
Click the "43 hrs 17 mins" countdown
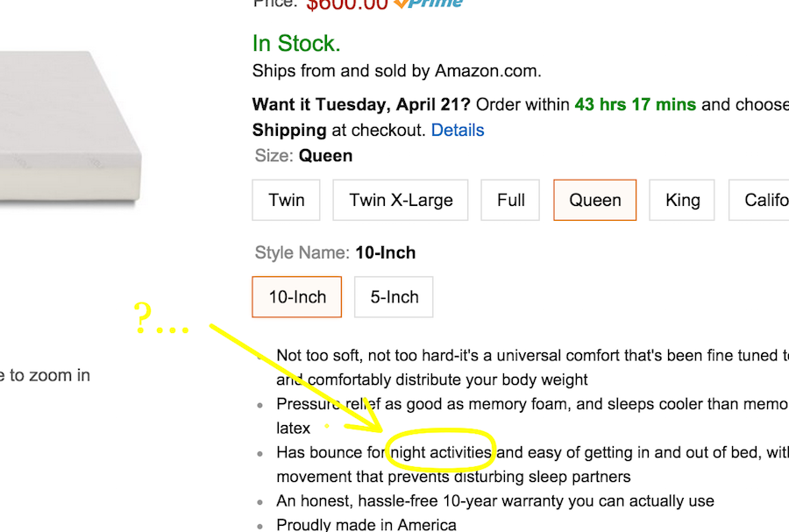tap(635, 104)
